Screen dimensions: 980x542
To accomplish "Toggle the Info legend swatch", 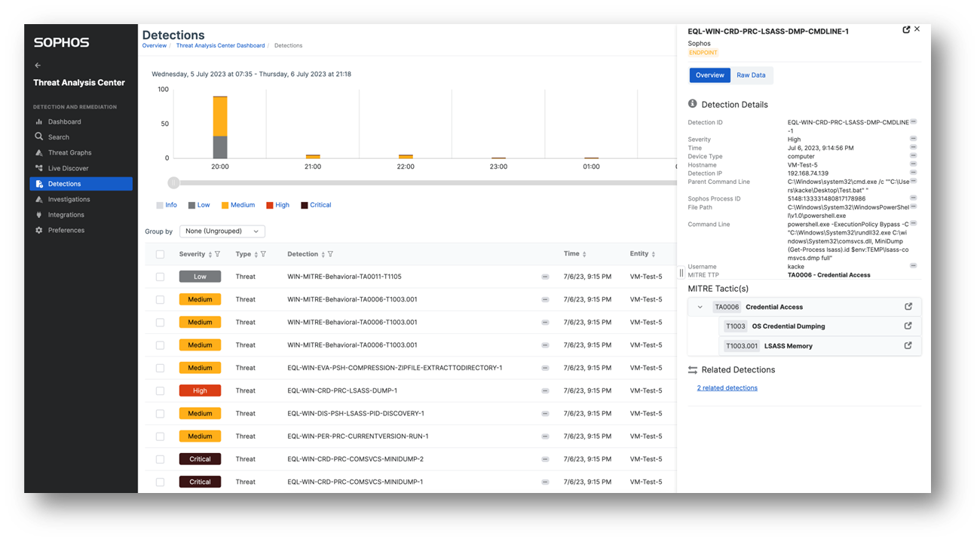I will [x=160, y=205].
